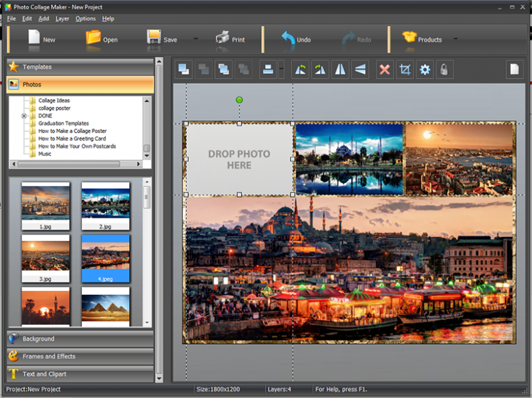Image resolution: width=532 pixels, height=398 pixels.
Task: Open the dropdown arrow next to Products
Action: point(456,39)
